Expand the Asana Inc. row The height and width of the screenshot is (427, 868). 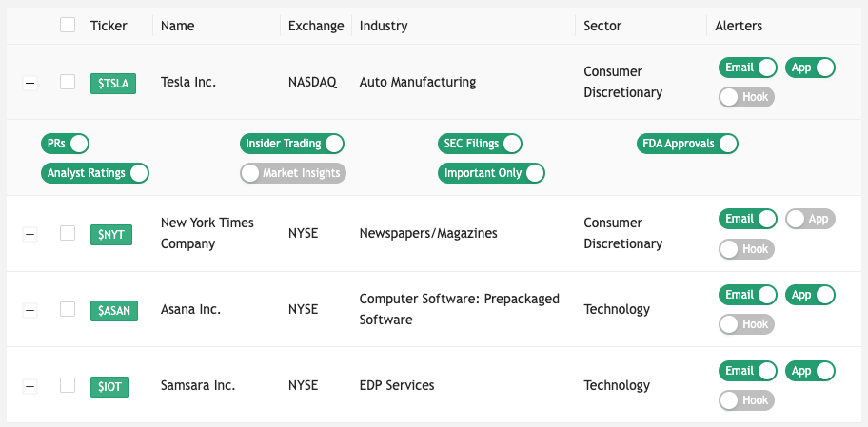click(30, 310)
